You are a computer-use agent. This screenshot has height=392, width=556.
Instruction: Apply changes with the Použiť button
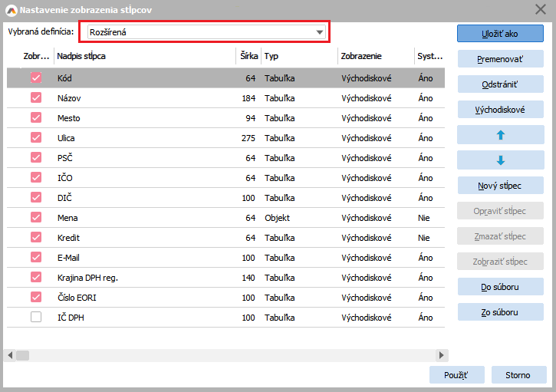pos(456,374)
